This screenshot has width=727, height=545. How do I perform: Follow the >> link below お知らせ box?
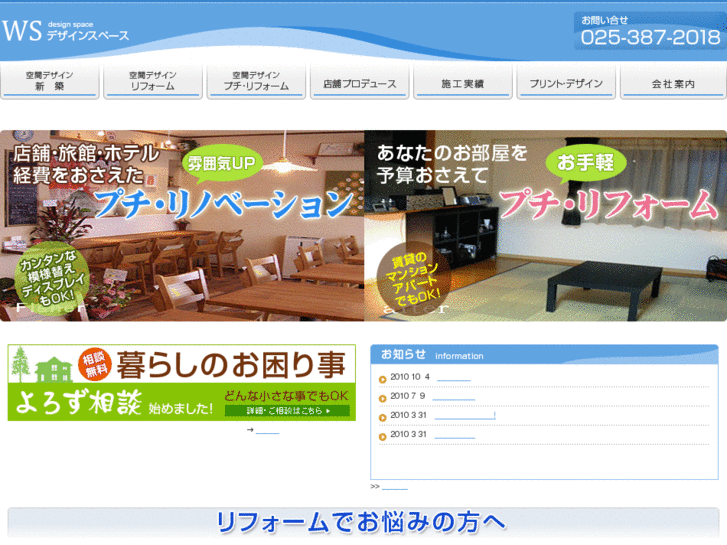tap(395, 486)
